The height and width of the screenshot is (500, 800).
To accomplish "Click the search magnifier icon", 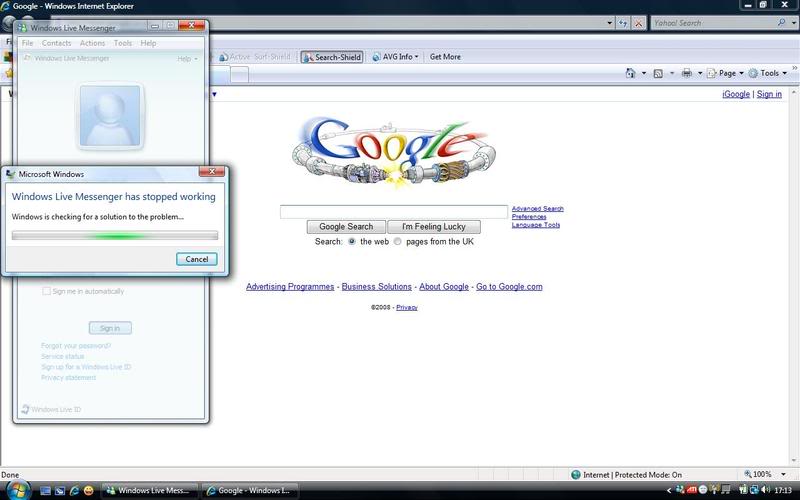I will pos(781,22).
